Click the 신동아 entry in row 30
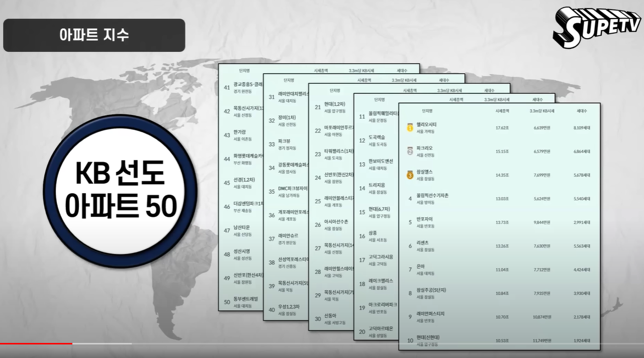The height and width of the screenshot is (358, 644). click(x=330, y=316)
